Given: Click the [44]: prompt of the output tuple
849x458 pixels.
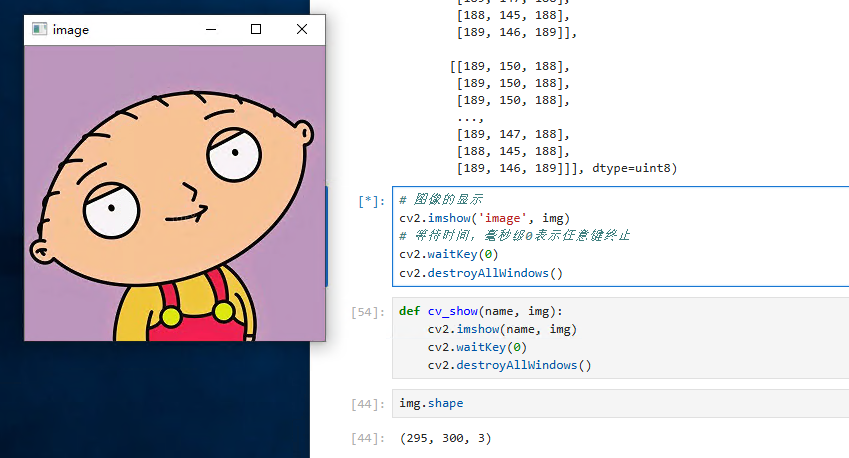Looking at the screenshot, I should click(x=368, y=439).
